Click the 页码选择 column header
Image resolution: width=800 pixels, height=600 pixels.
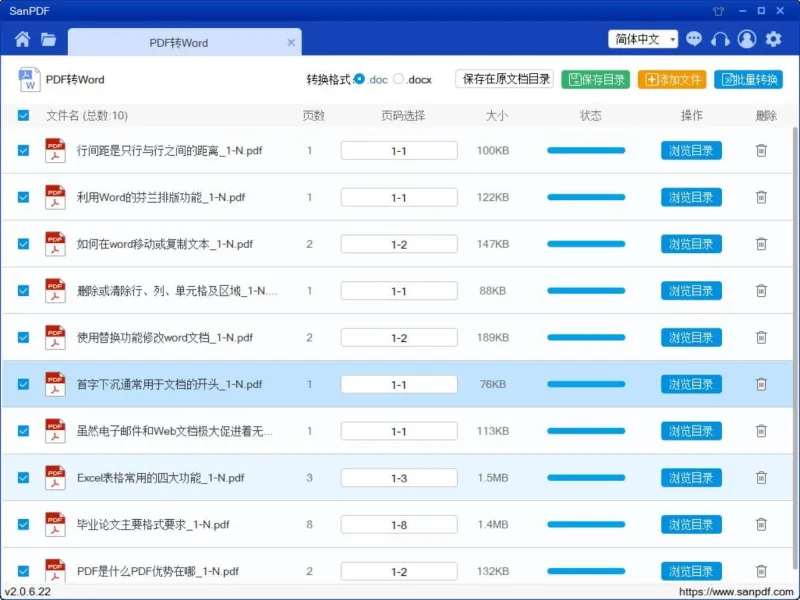click(x=403, y=115)
